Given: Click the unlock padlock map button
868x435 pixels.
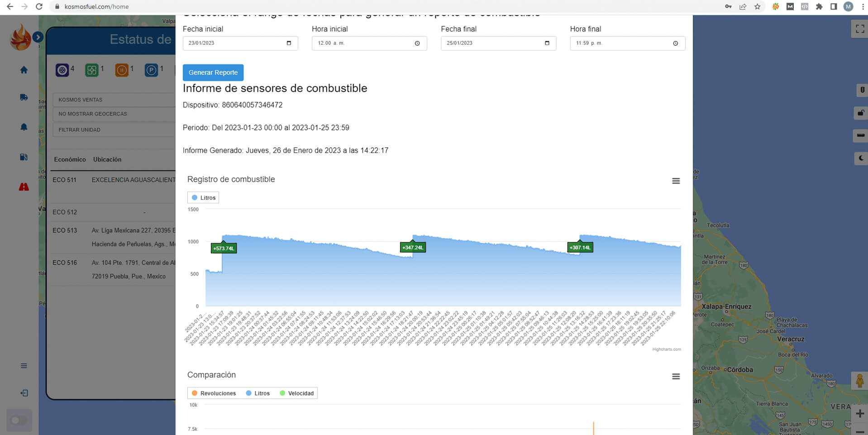Looking at the screenshot, I should pyautogui.click(x=861, y=113).
